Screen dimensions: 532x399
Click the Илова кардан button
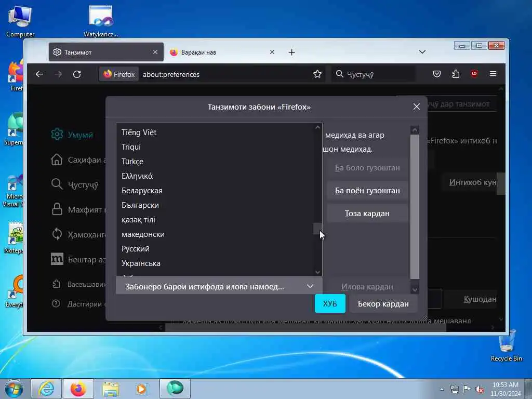pos(367,287)
